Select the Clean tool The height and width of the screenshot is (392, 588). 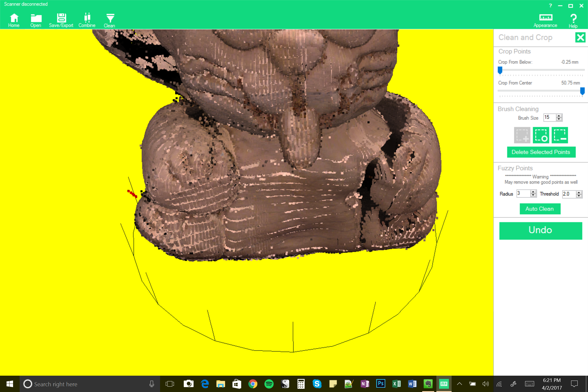point(109,19)
